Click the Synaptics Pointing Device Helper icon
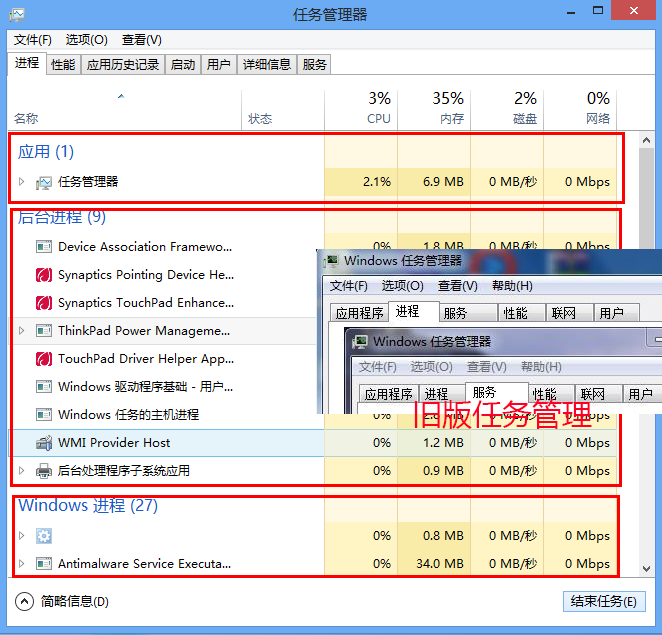The width and height of the screenshot is (662, 635). click(44, 275)
